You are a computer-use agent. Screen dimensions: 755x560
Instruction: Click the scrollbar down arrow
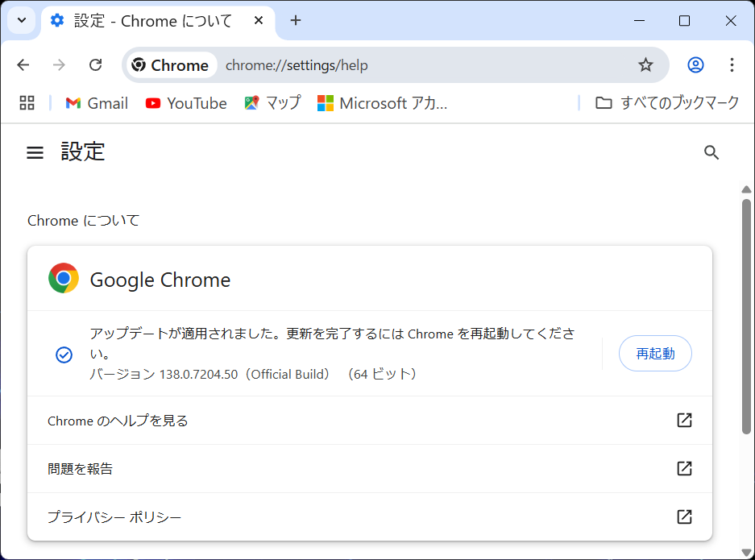pyautogui.click(x=746, y=552)
